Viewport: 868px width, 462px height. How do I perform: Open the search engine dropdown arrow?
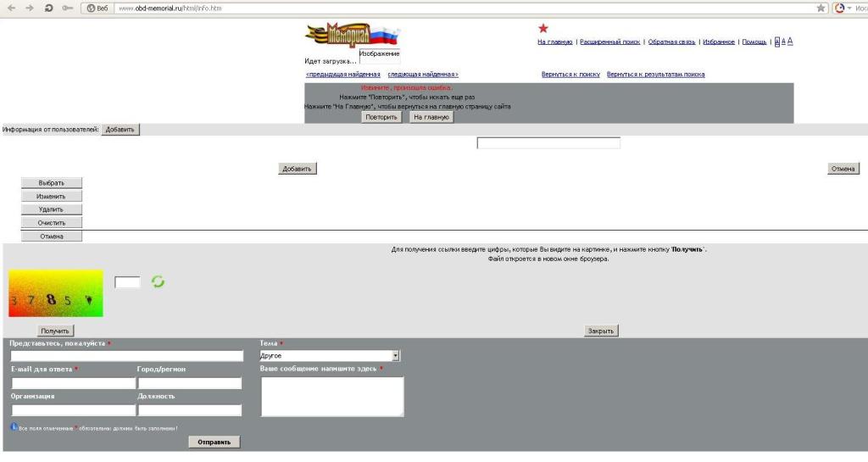[849, 8]
